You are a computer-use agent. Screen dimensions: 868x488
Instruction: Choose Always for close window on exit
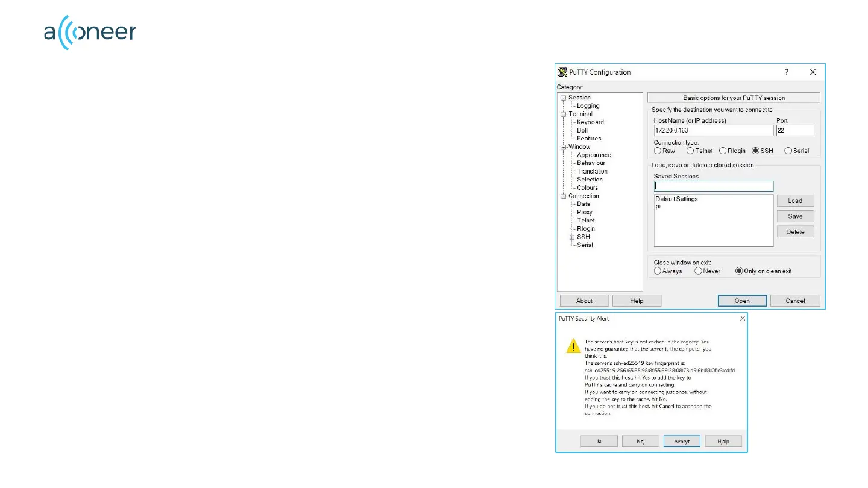[x=657, y=271]
